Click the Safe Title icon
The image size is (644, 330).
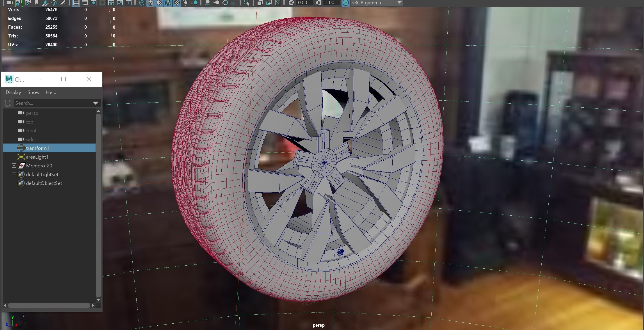128,3
